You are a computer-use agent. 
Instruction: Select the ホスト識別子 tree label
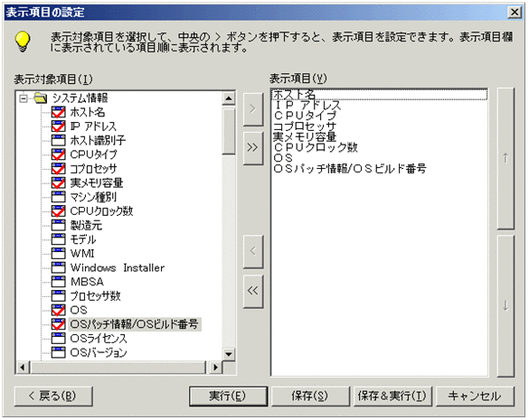pyautogui.click(x=98, y=141)
